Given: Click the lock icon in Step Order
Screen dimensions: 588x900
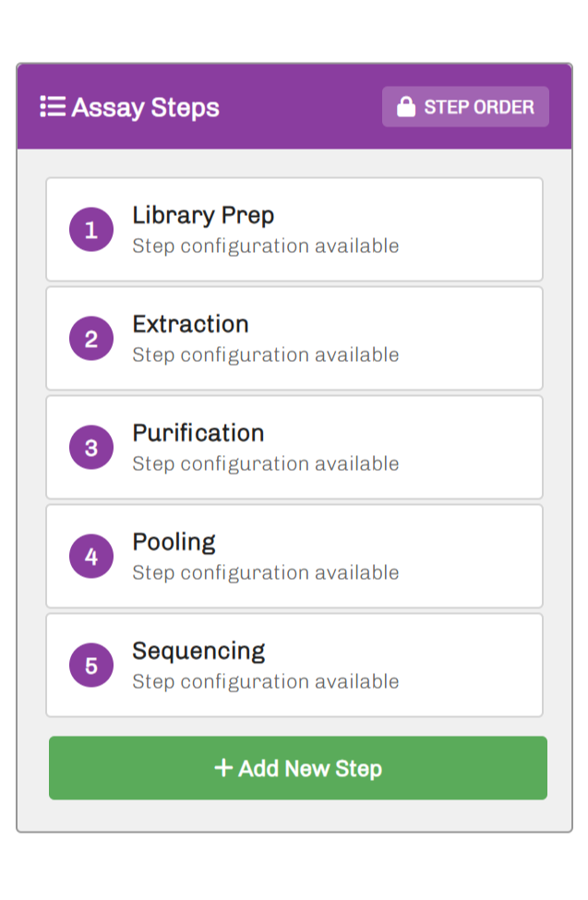Looking at the screenshot, I should pyautogui.click(x=405, y=107).
